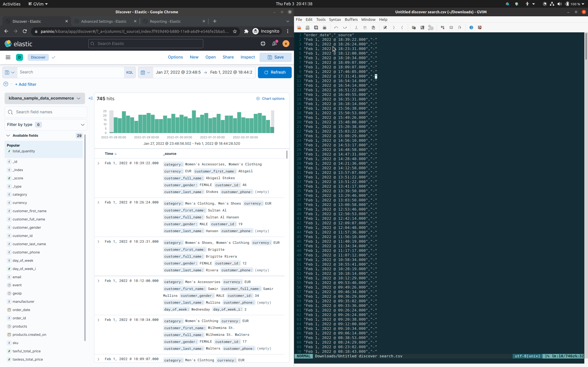Open a file using the GVim toolbar
Viewport: 588px width, 367px height.
point(299,28)
